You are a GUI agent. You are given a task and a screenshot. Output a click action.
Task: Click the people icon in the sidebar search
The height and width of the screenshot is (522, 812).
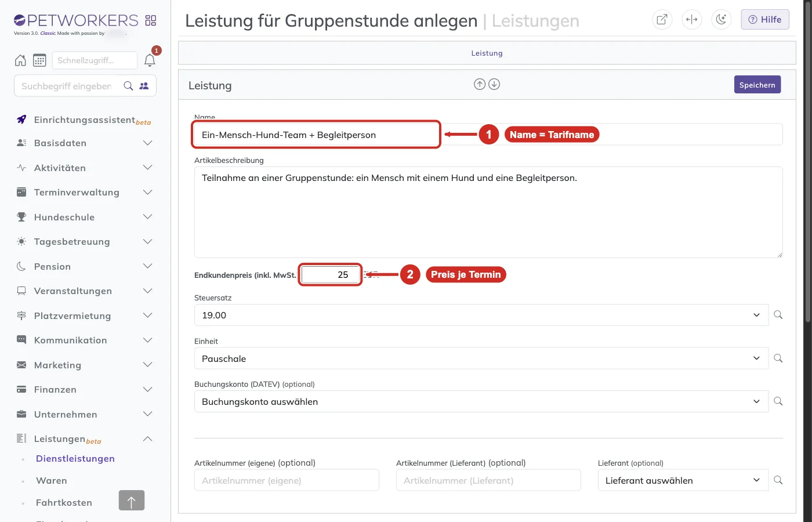[x=144, y=86]
